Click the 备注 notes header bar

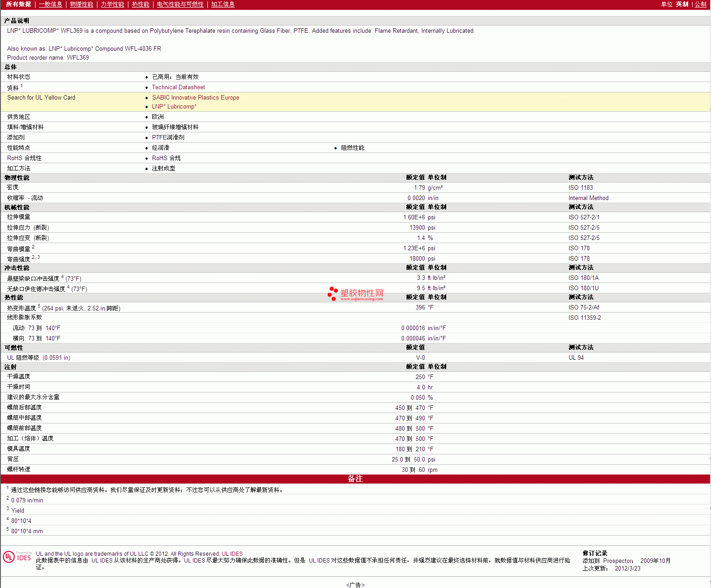[355, 479]
